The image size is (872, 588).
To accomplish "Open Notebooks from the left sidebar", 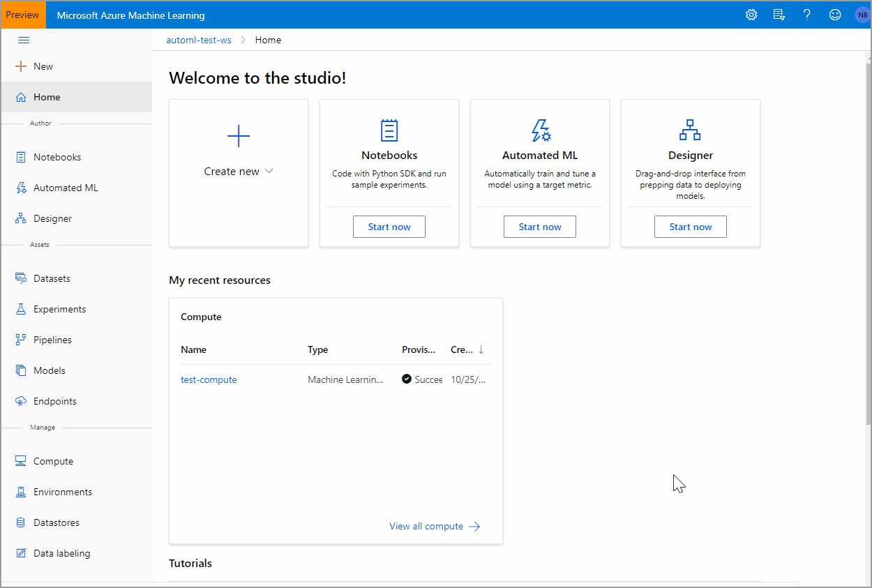I will [58, 156].
